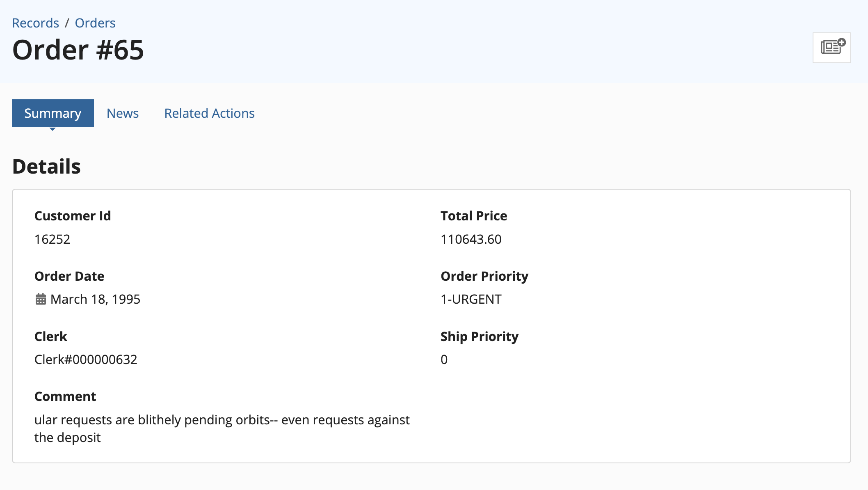This screenshot has width=868, height=490.
Task: Click the Comment field label
Action: click(x=65, y=396)
